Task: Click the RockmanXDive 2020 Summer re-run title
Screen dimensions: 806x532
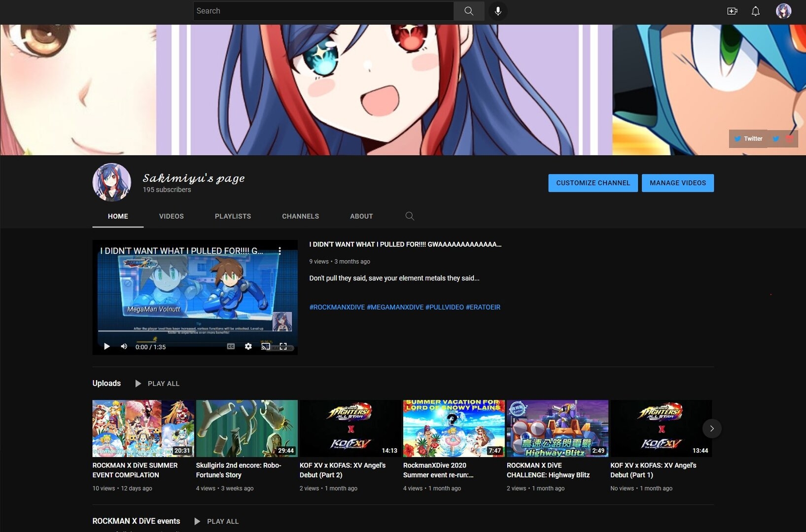Action: pos(438,470)
